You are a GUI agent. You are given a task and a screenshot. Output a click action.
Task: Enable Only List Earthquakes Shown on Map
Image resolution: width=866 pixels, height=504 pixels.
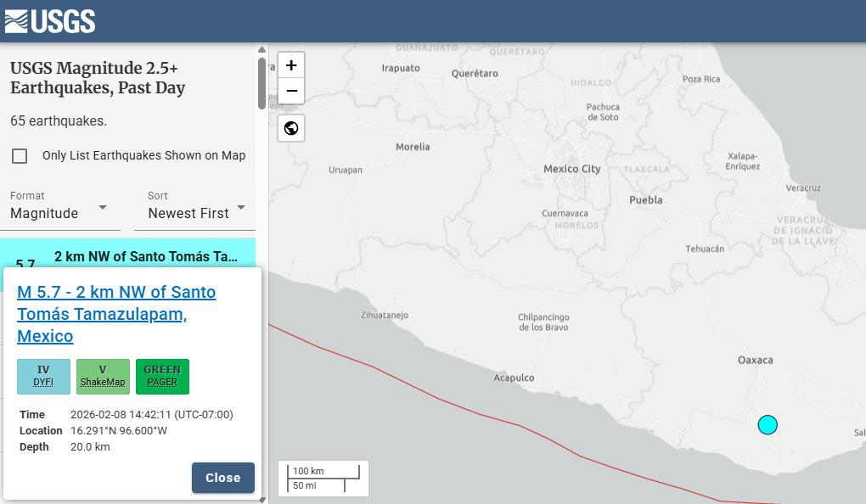pos(20,156)
